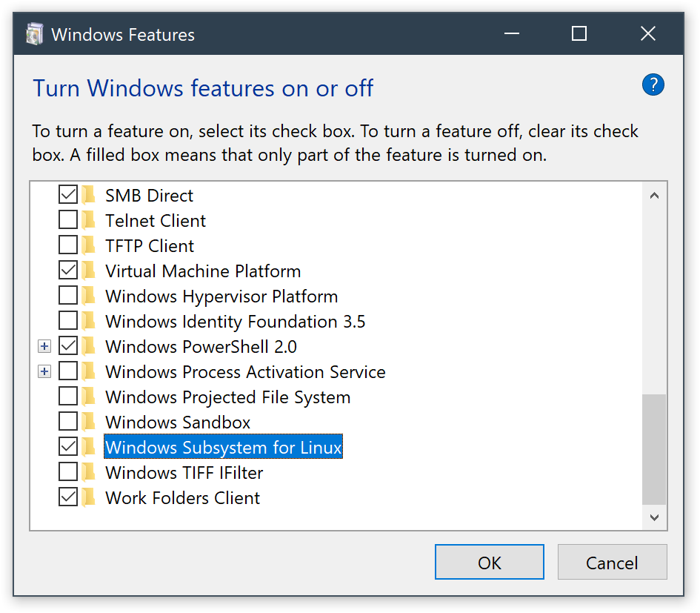This screenshot has width=700, height=613.
Task: Click the TFTP Client folder icon
Action: coord(89,245)
